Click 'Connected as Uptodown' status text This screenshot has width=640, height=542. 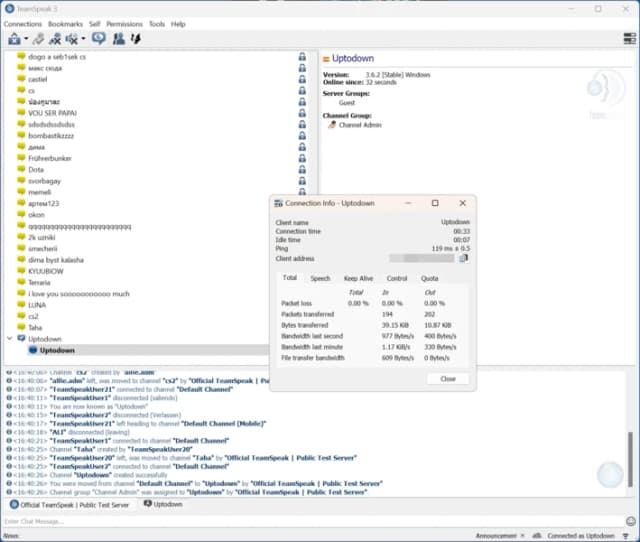click(581, 535)
